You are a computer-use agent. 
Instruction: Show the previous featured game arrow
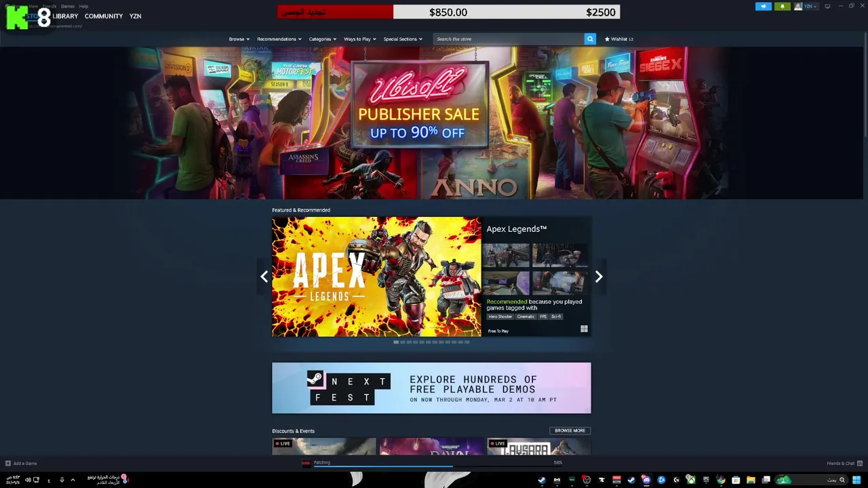tap(264, 277)
